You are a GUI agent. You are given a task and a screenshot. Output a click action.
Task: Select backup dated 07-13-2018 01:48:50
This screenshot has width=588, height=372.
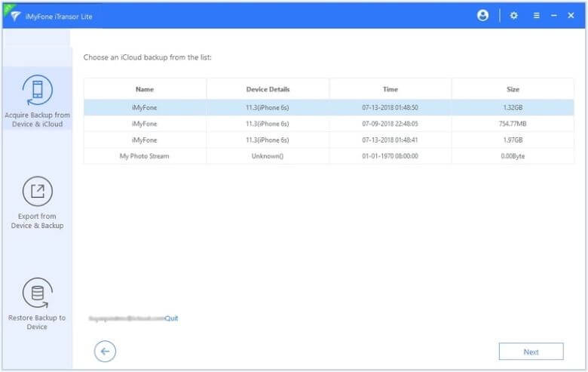tap(329, 108)
